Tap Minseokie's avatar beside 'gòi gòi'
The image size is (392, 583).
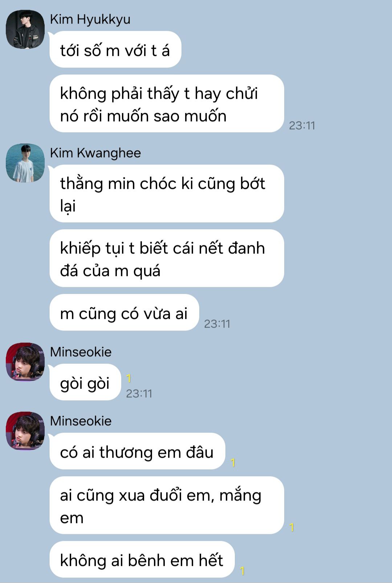pyautogui.click(x=25, y=362)
